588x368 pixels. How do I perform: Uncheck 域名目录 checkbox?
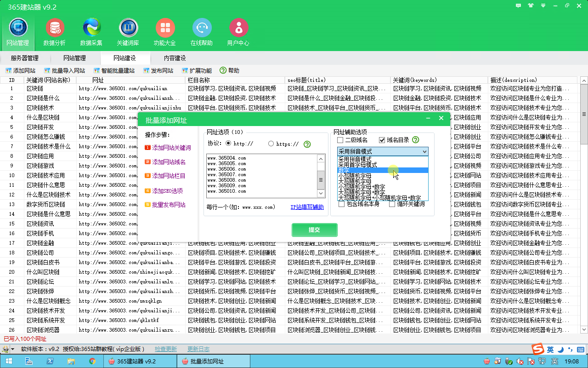click(382, 140)
